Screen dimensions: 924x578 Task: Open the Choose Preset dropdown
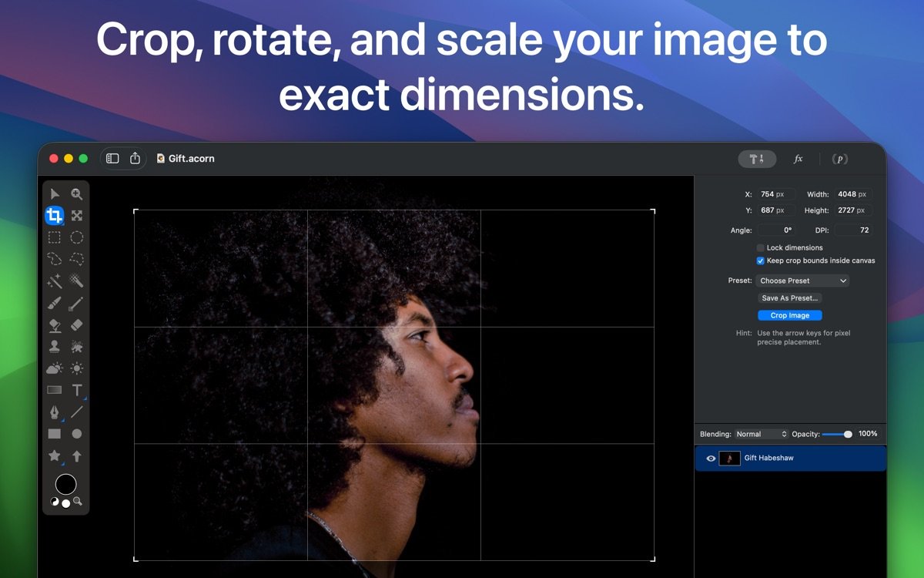click(x=802, y=281)
